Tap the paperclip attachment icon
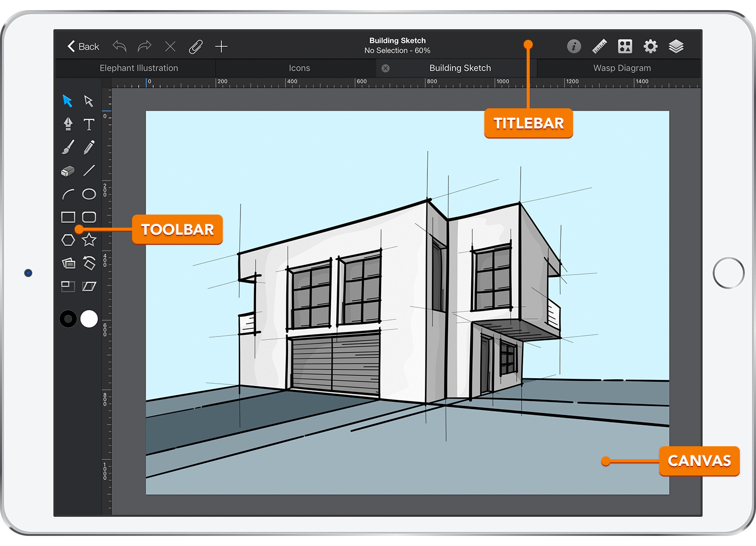Image resolution: width=756 pixels, height=546 pixels. pyautogui.click(x=196, y=47)
